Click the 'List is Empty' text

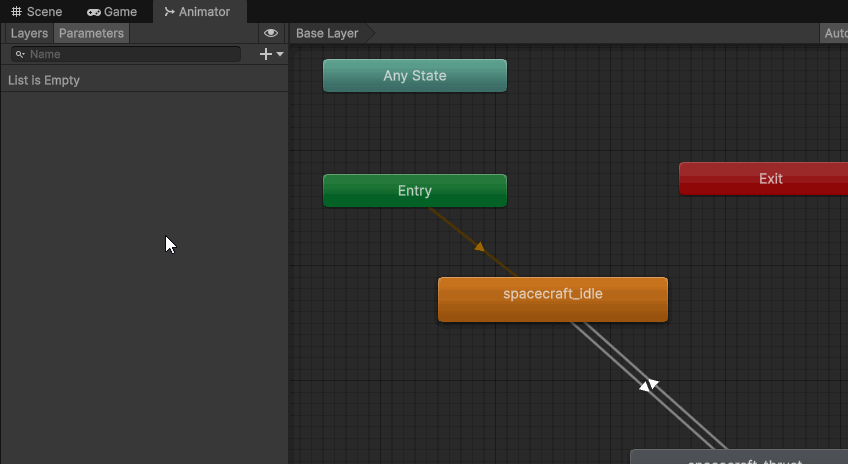(44, 80)
